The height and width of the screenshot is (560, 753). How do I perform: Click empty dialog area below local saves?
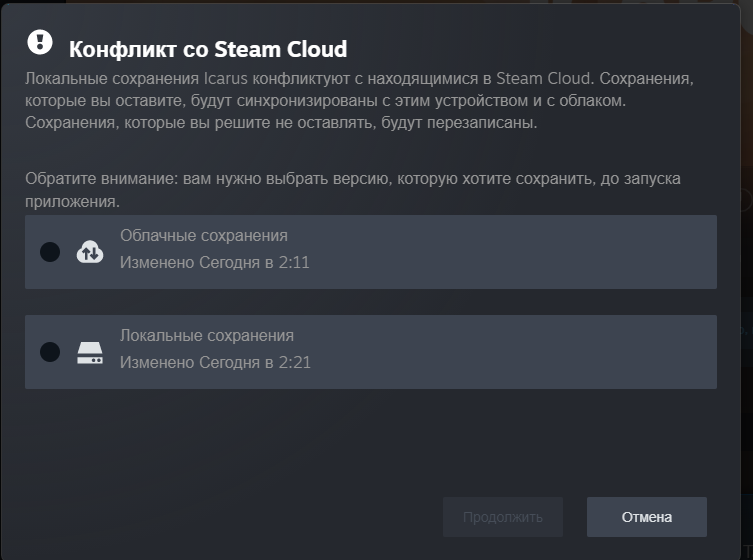[370, 440]
